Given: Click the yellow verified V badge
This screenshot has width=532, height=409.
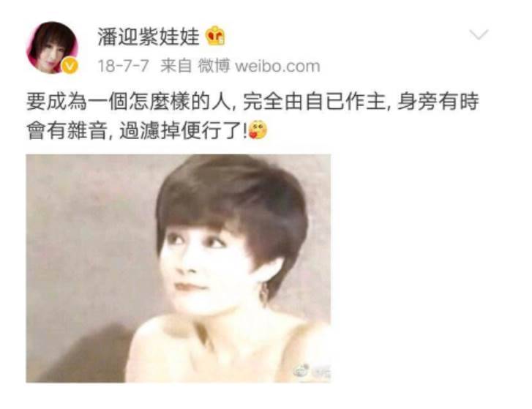Looking at the screenshot, I should coord(70,65).
